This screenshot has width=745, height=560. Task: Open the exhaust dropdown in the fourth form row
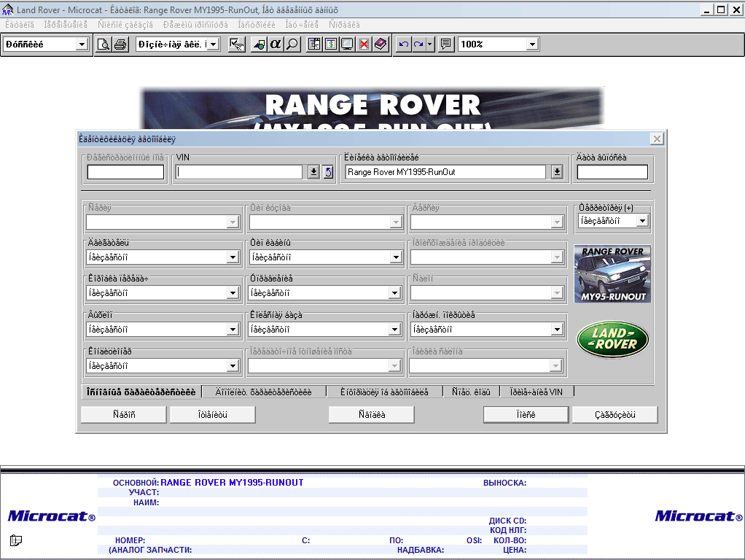point(233,329)
